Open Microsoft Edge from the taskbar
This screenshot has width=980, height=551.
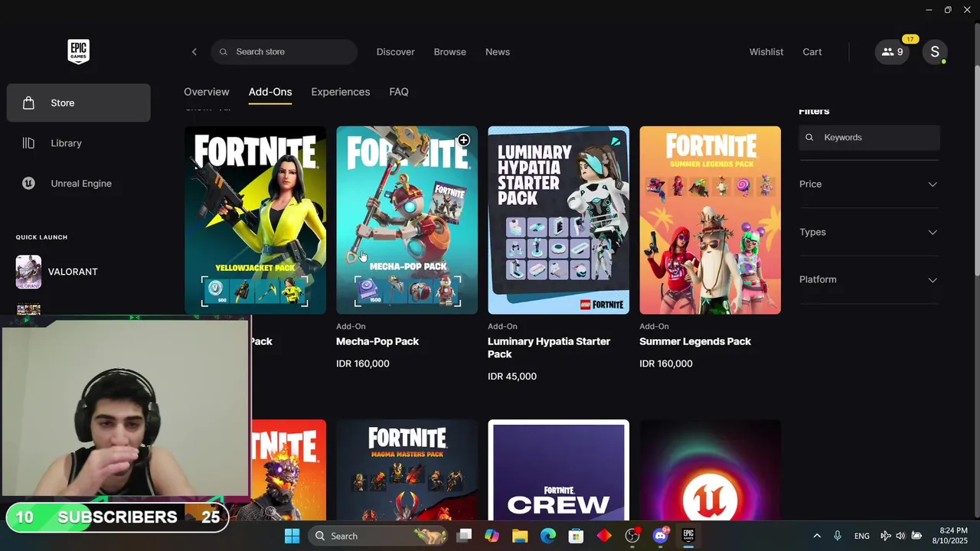click(548, 536)
